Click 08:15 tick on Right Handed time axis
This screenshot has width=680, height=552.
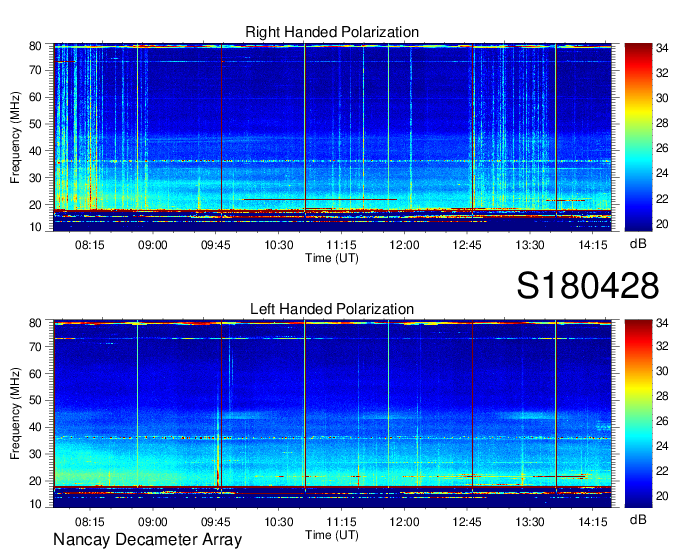click(90, 245)
